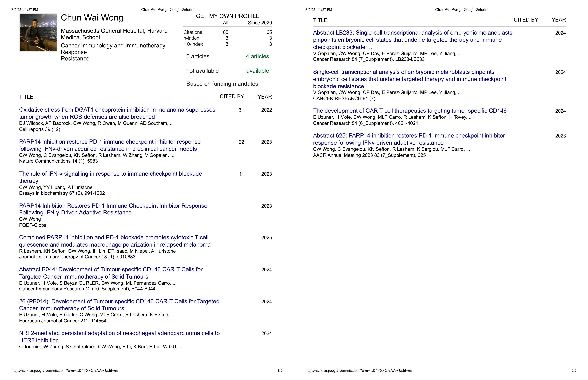Click the page number 2/2 in footer
This screenshot has height=380, width=588.
click(x=574, y=371)
